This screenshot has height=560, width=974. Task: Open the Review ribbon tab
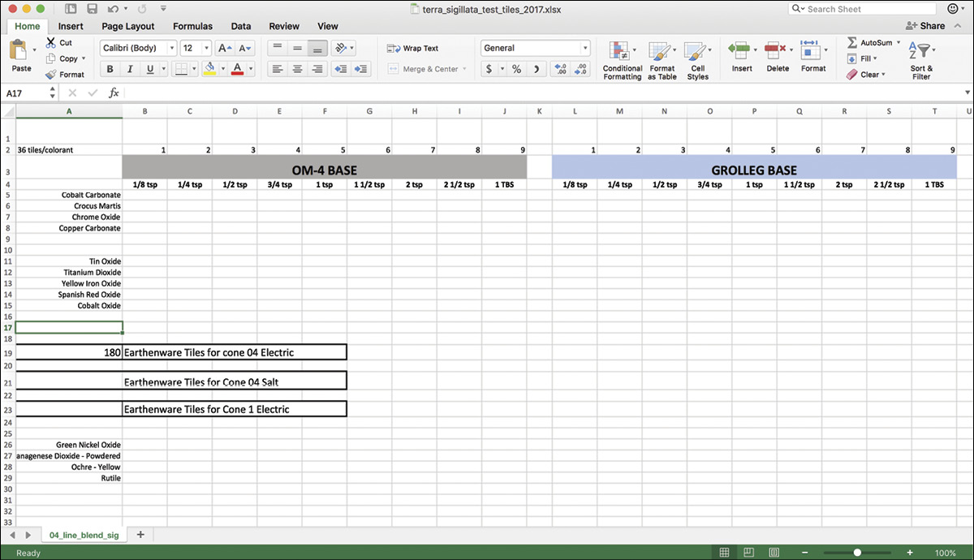click(284, 26)
